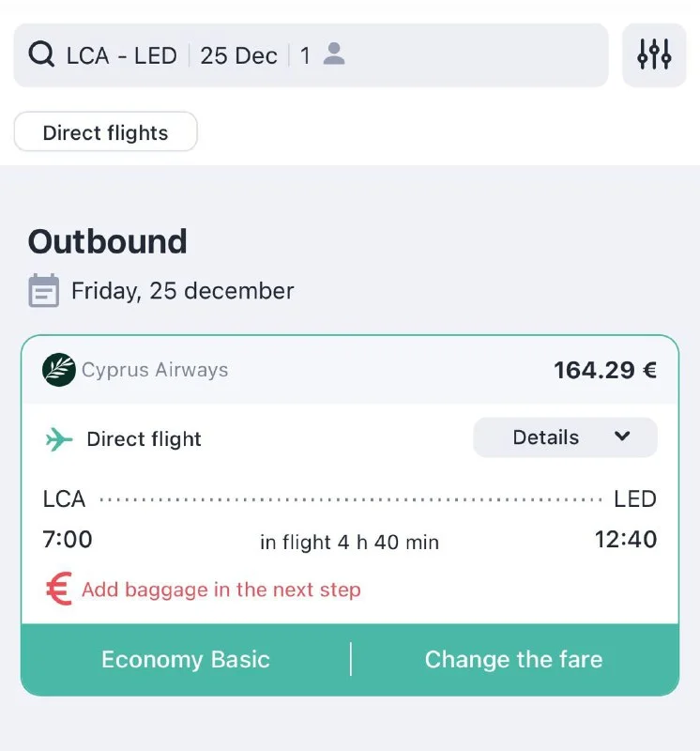Click the Cyprus Airways logo

(x=59, y=370)
